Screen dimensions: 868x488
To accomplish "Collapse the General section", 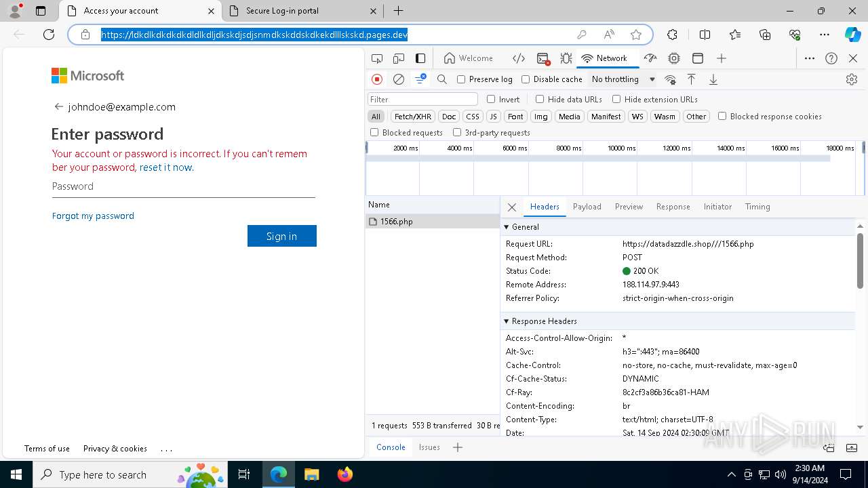I will pos(506,227).
